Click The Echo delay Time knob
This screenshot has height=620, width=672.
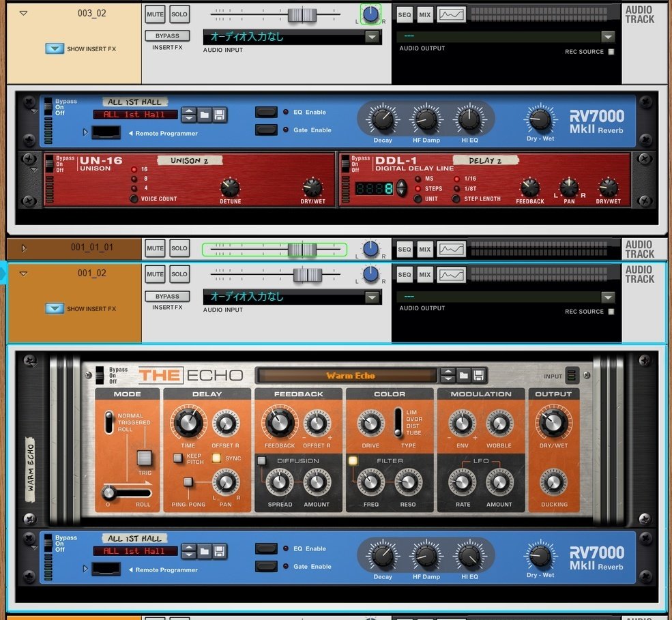188,422
